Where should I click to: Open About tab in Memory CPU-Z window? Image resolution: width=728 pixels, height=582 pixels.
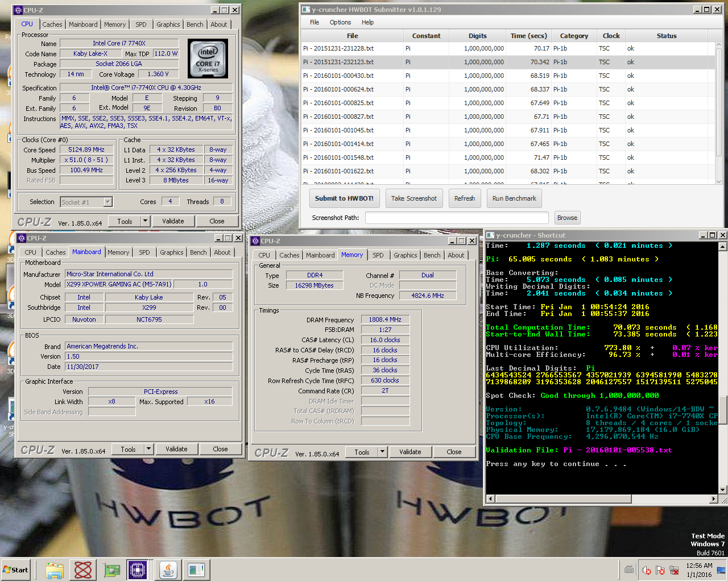click(x=456, y=255)
